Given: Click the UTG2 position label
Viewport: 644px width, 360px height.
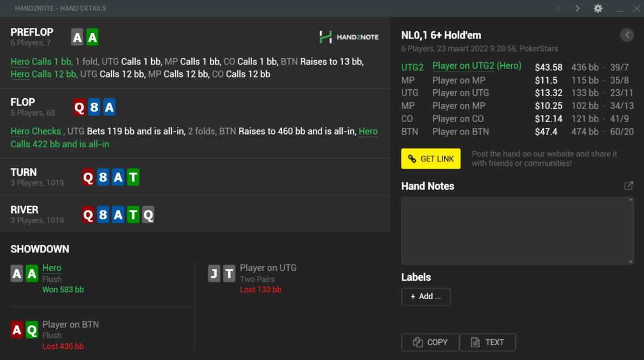Looking at the screenshot, I should [x=412, y=68].
